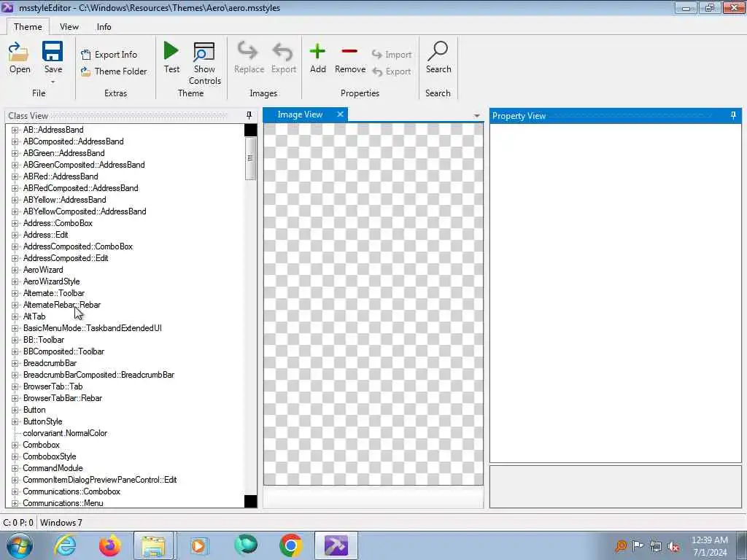Viewport: 747px width, 560px height.
Task: Select BreadcrumbBarComposited::BreadcrumbBar class
Action: 98,375
